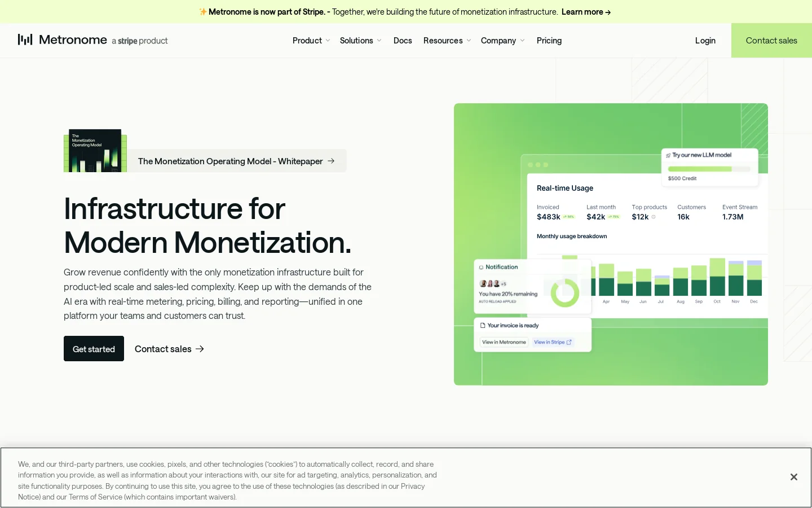Click the donut chart in Notification card
This screenshot has width=812, height=508.
pyautogui.click(x=565, y=292)
